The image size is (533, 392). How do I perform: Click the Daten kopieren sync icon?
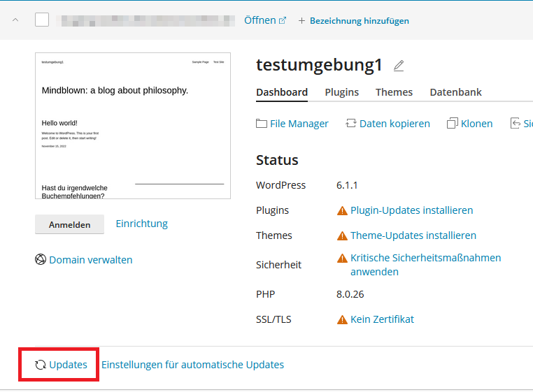(x=351, y=123)
